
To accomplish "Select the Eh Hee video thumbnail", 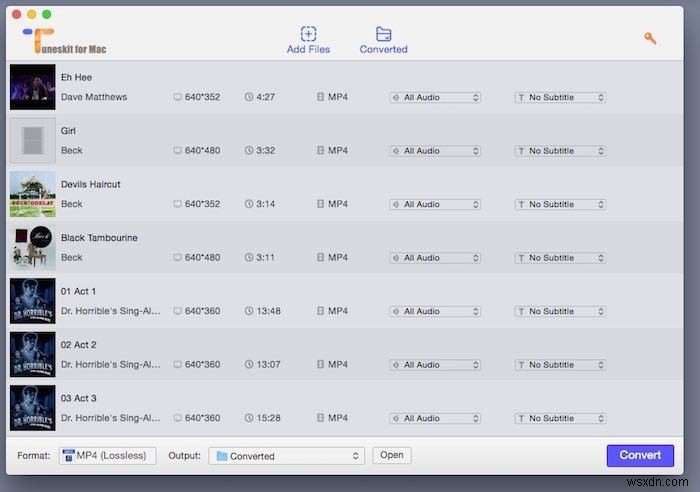I will tap(33, 87).
